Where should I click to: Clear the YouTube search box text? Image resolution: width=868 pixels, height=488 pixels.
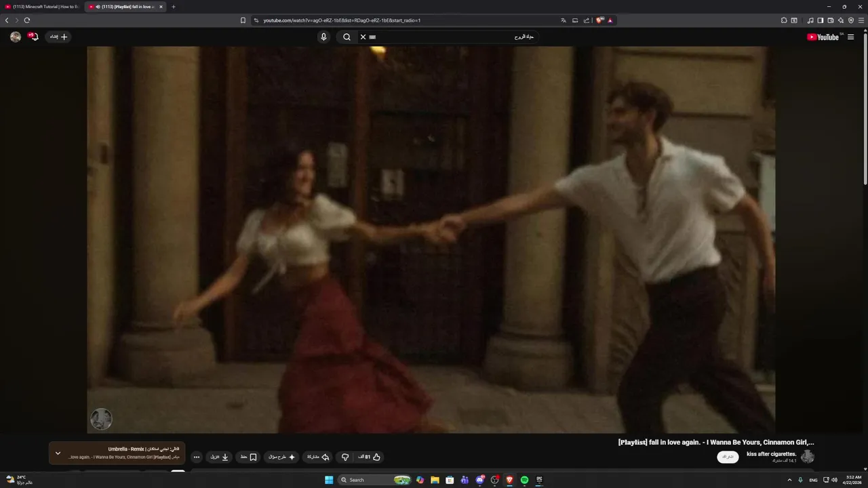[363, 37]
